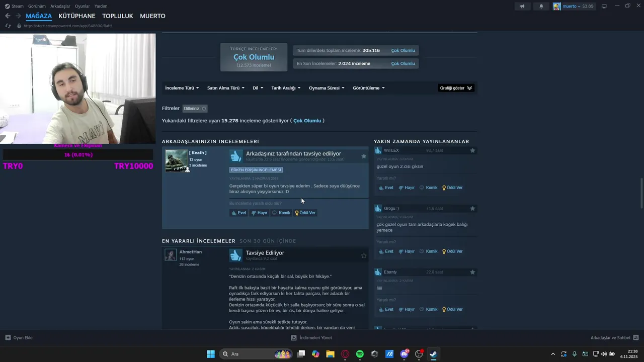Click Komik on Grogu's review

tap(429, 251)
